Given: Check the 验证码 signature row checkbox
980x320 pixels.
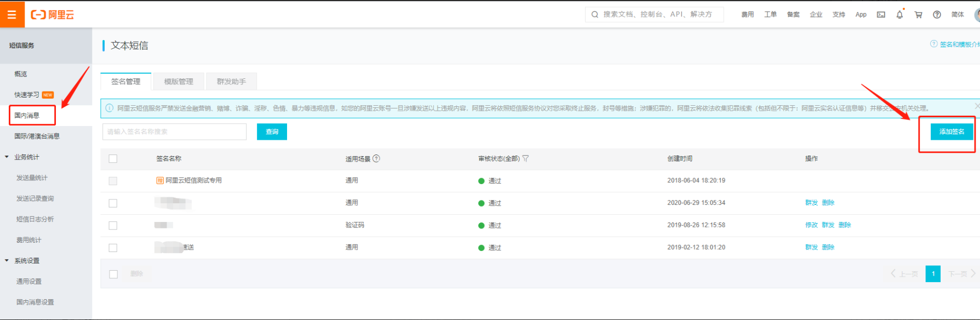Looking at the screenshot, I should (x=113, y=226).
